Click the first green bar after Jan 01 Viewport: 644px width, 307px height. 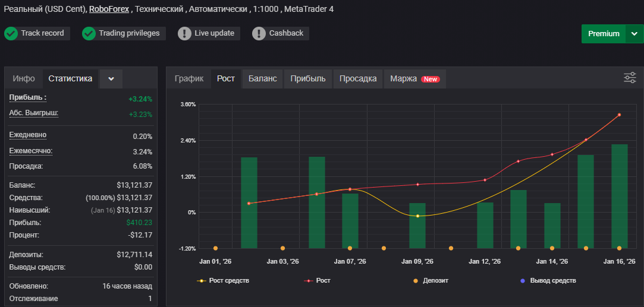[x=249, y=203]
